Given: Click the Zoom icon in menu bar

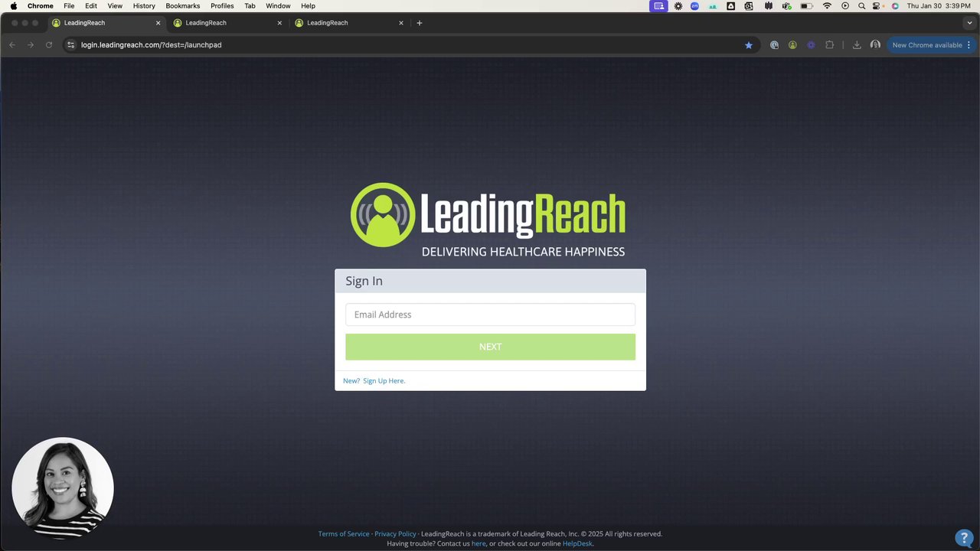Looking at the screenshot, I should 695,6.
